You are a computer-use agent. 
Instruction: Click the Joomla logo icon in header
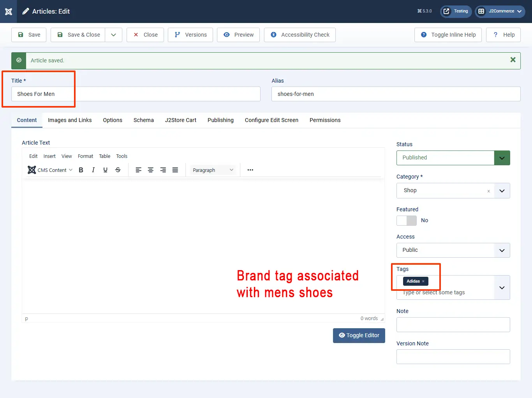(9, 11)
